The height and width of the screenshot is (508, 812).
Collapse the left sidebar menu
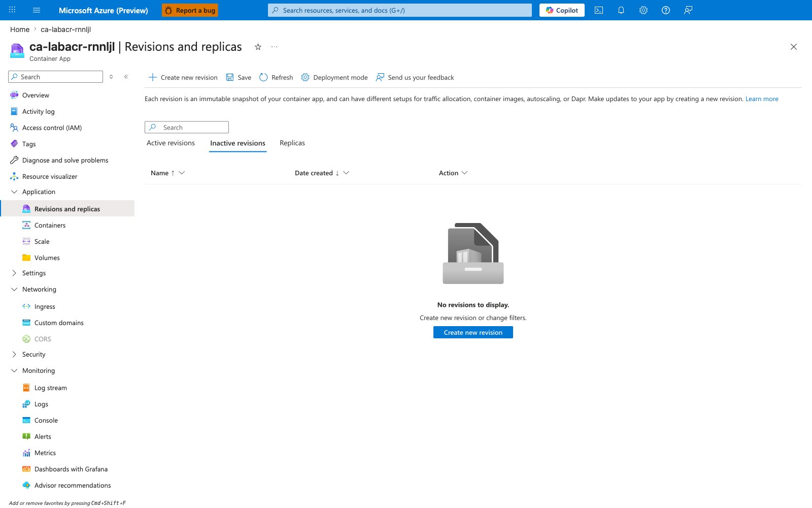(x=126, y=77)
